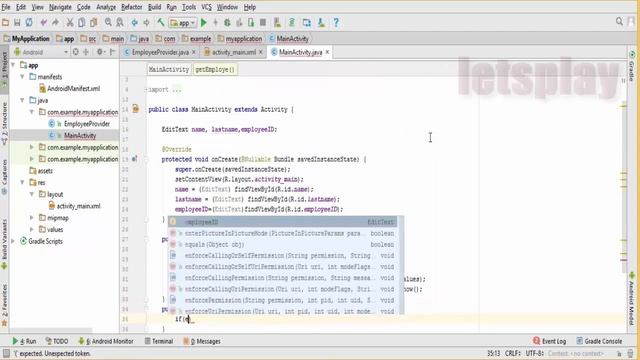Click the Collapse All icon in project panel
640x360 pixels.
pos(86,52)
